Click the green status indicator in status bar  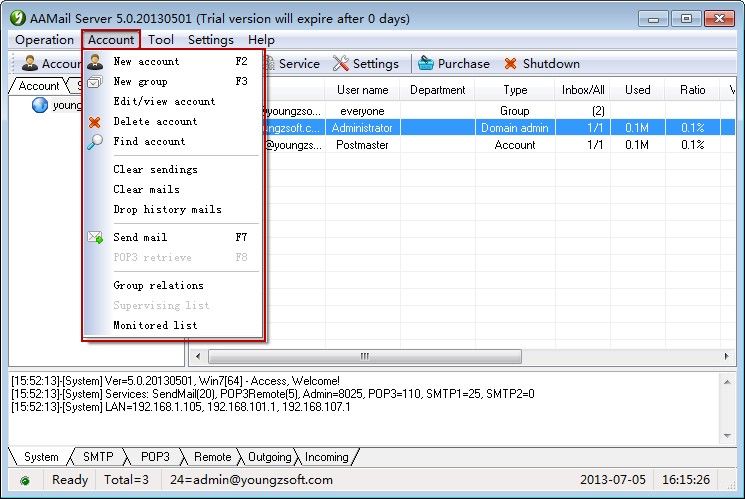pos(25,480)
